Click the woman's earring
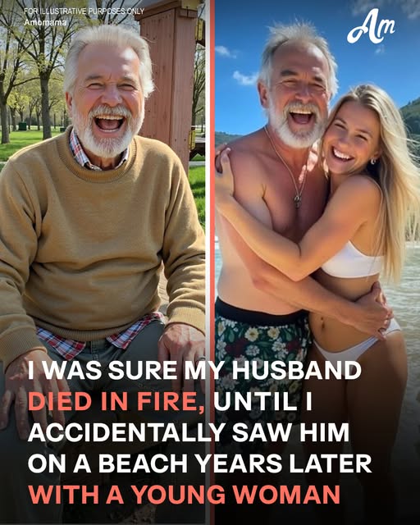 coord(372,162)
